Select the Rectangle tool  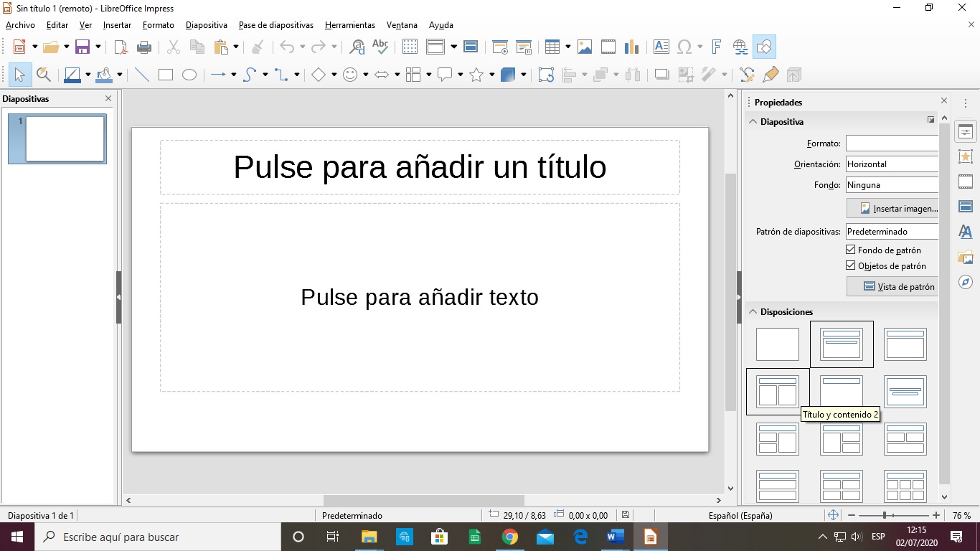coord(166,75)
